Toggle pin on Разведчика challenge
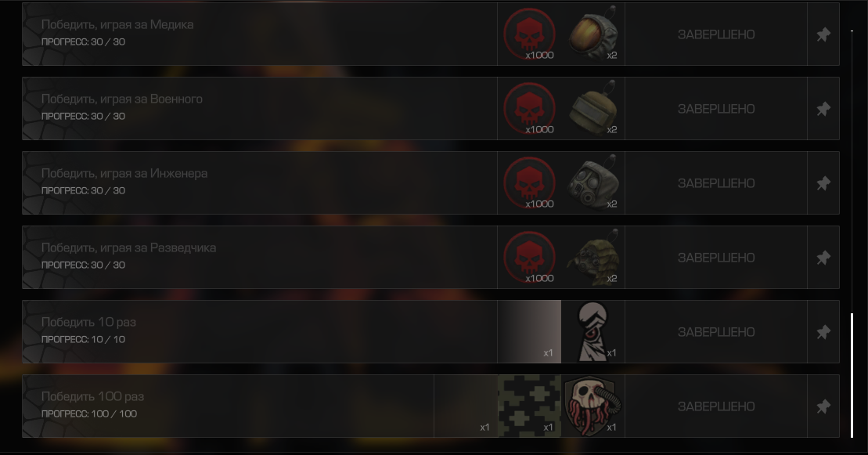The height and width of the screenshot is (455, 868). pyautogui.click(x=823, y=257)
